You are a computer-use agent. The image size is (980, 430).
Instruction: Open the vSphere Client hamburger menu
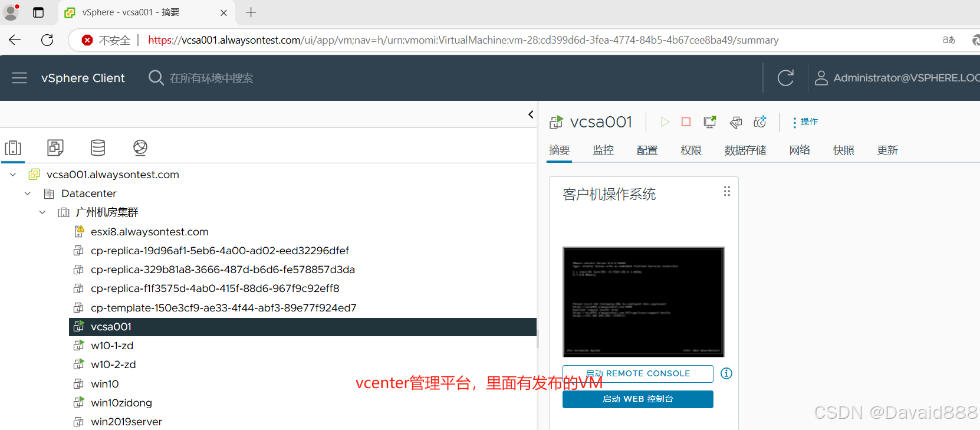19,78
